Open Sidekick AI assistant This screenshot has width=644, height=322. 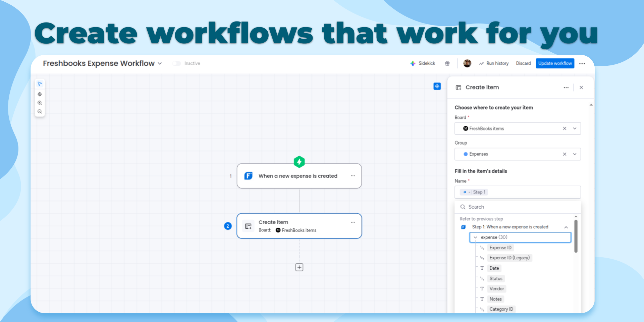click(423, 63)
